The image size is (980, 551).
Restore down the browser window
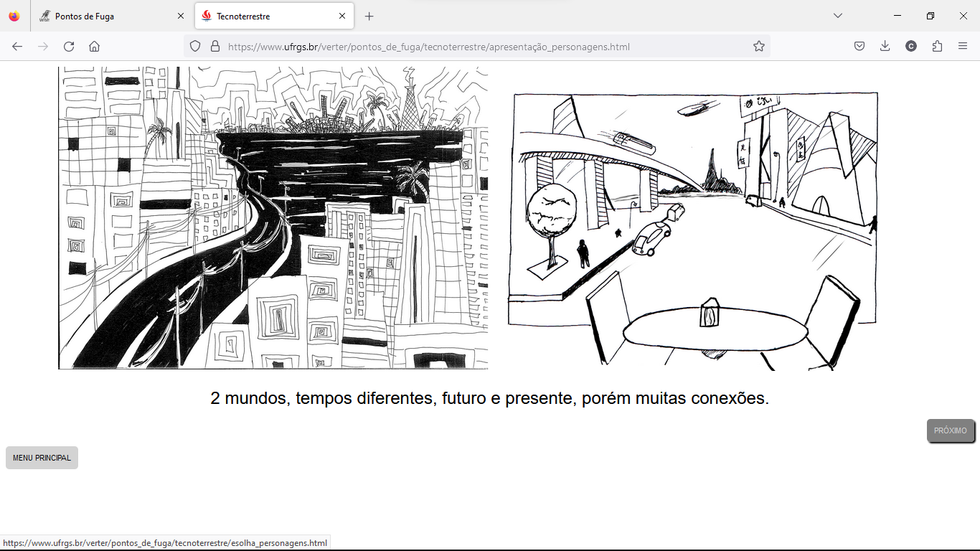[930, 16]
